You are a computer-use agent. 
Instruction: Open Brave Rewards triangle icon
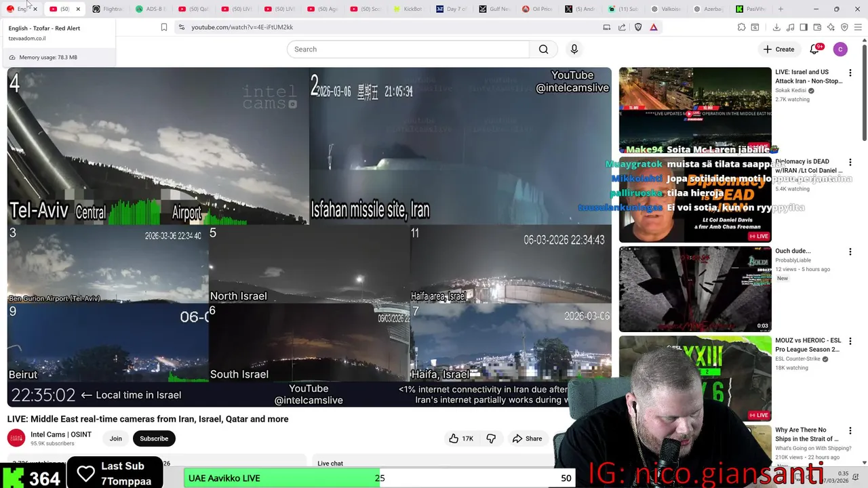pyautogui.click(x=654, y=27)
